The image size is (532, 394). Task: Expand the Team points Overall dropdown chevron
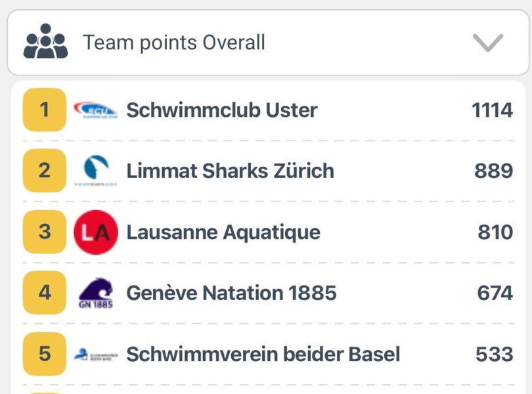point(487,43)
